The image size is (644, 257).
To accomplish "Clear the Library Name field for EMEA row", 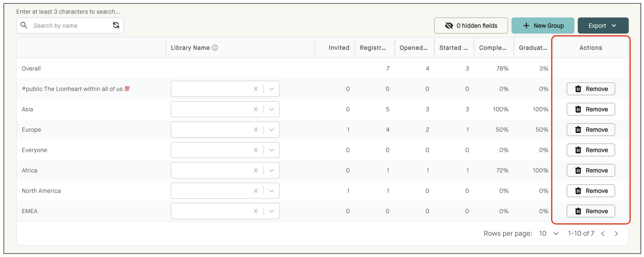I will click(256, 211).
